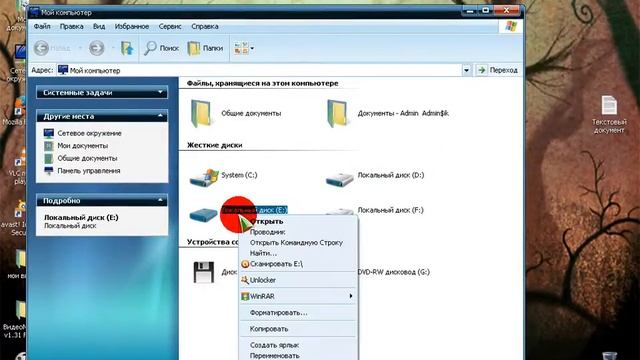Select the Общие документы folder icon
Image resolution: width=640 pixels, height=360 pixels.
tap(201, 114)
